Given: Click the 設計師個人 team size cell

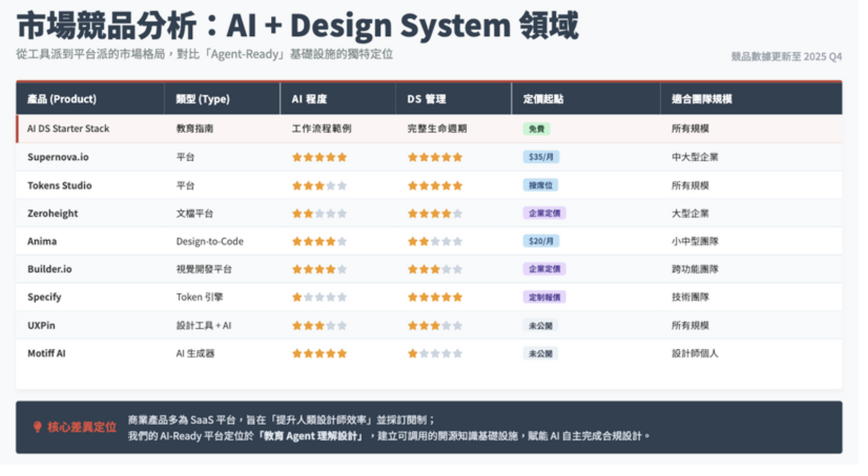Looking at the screenshot, I should 695,354.
